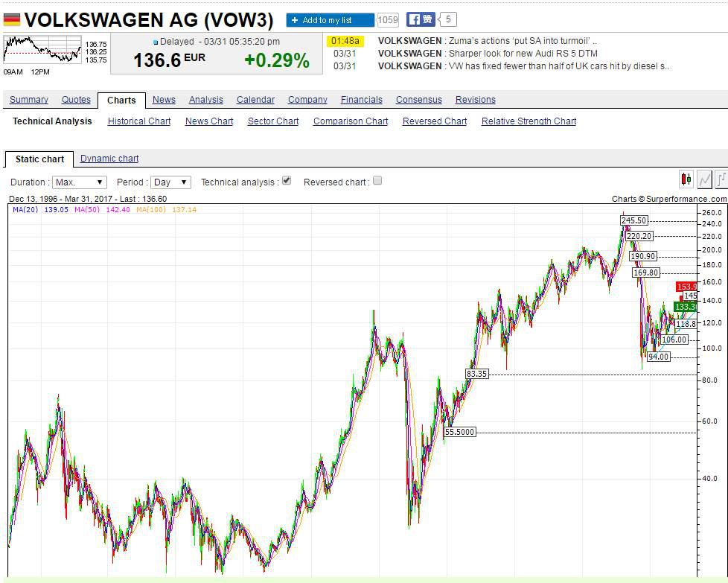Click the 94.00 price level label
This screenshot has height=583, width=728.
pos(658,357)
